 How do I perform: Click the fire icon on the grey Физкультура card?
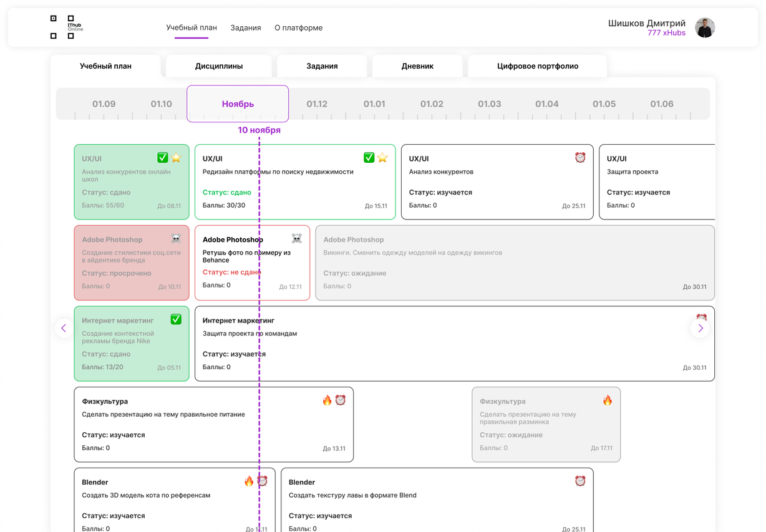[x=608, y=400]
